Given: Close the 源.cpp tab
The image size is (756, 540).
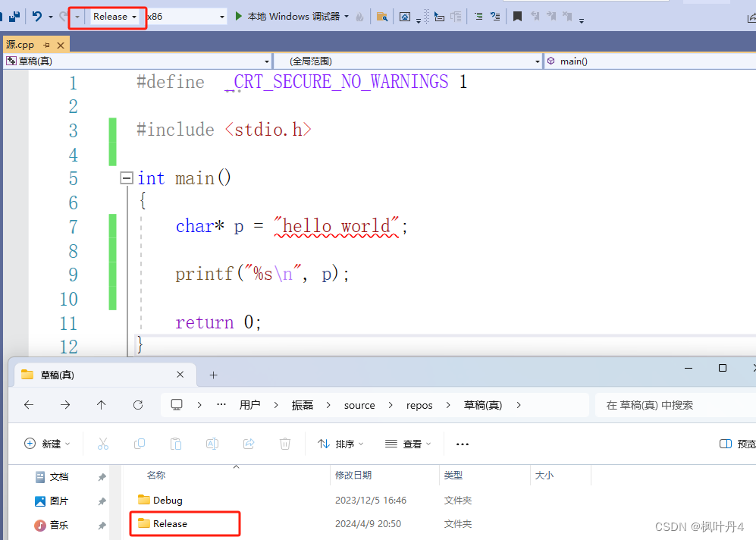Looking at the screenshot, I should point(61,46).
